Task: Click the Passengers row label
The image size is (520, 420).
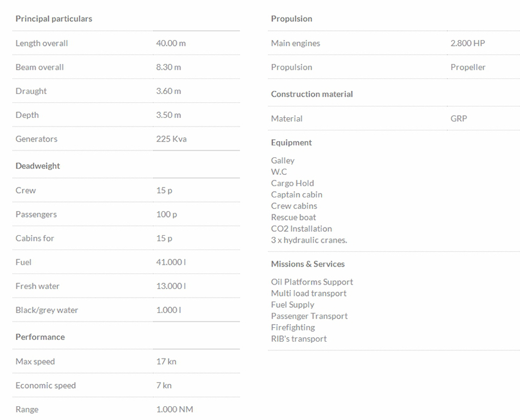Action: (36, 214)
